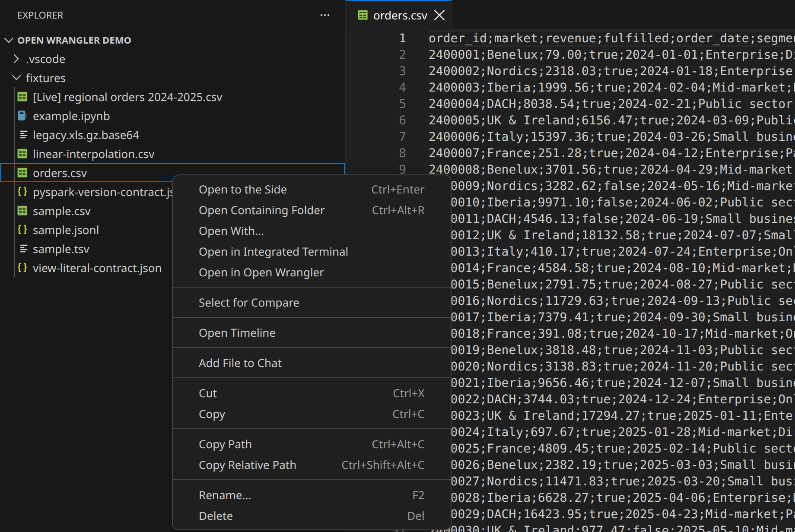The height and width of the screenshot is (532, 795).
Task: Click the braces icon of pyspark-version-contract file
Action: click(x=22, y=192)
